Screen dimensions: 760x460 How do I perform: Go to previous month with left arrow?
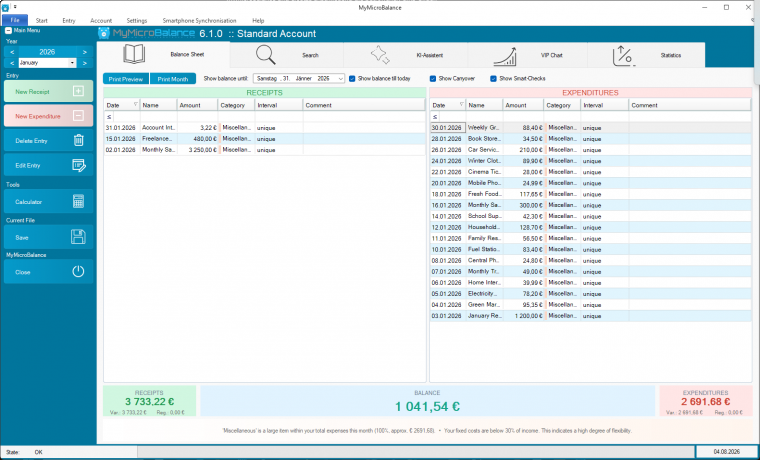tap(12, 63)
